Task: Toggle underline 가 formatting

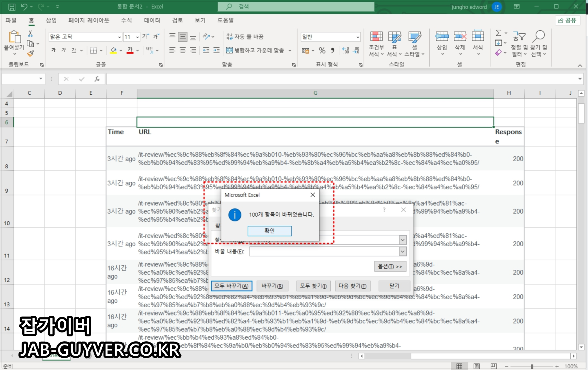Action: point(74,50)
